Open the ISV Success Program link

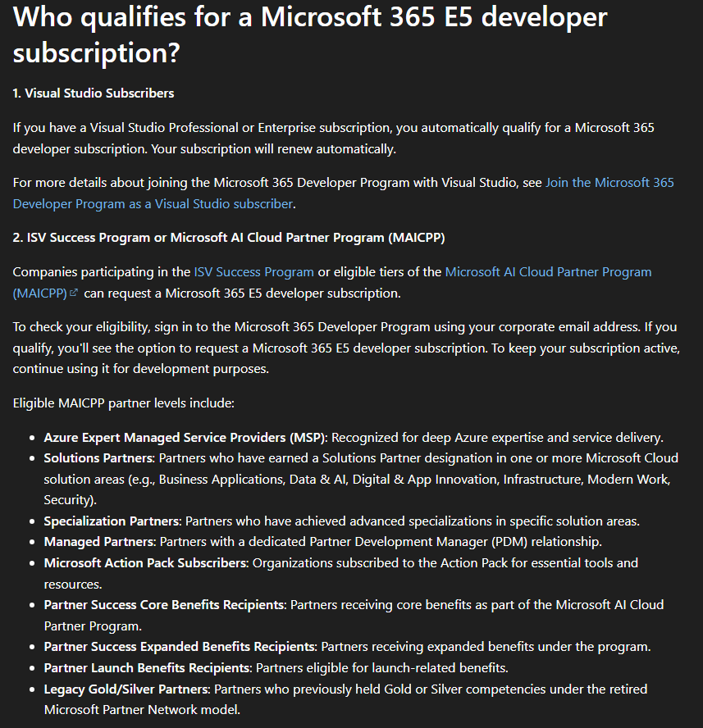point(253,272)
